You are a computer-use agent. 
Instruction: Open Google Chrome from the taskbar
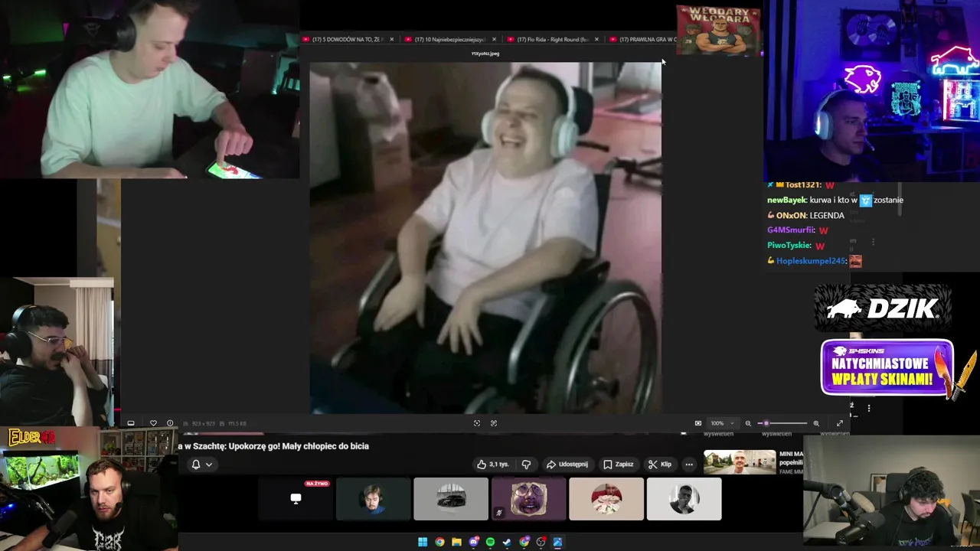pos(439,542)
